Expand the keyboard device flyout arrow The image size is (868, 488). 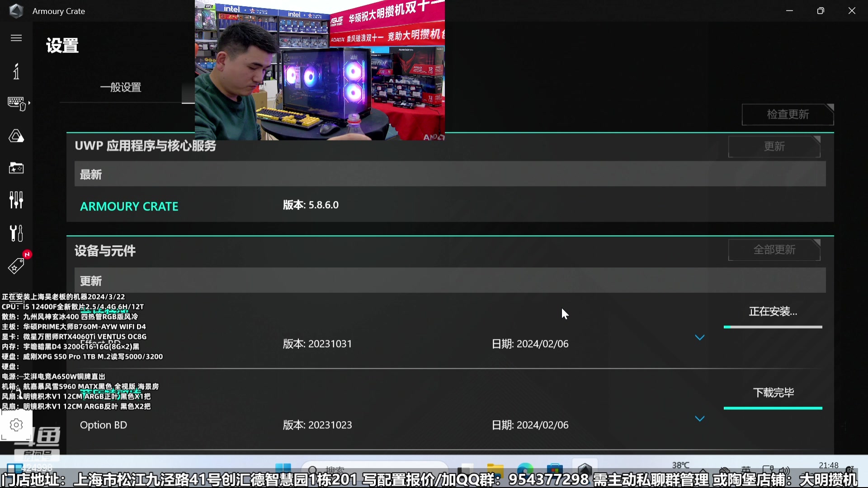29,103
